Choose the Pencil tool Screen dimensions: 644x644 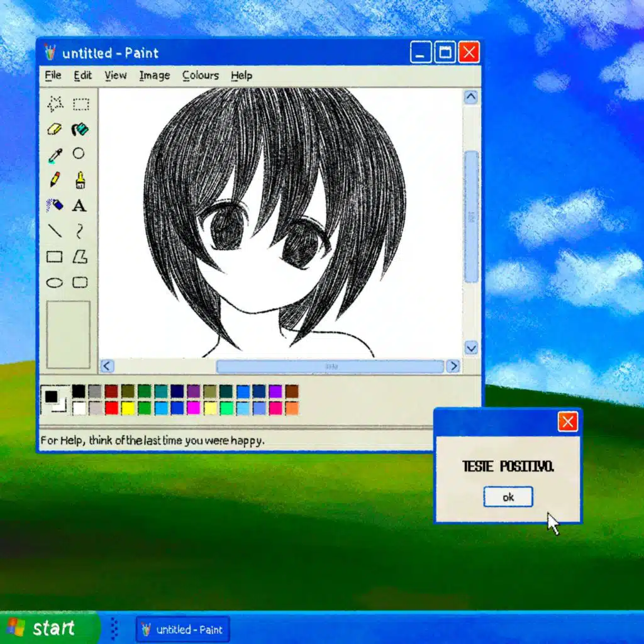[55, 179]
